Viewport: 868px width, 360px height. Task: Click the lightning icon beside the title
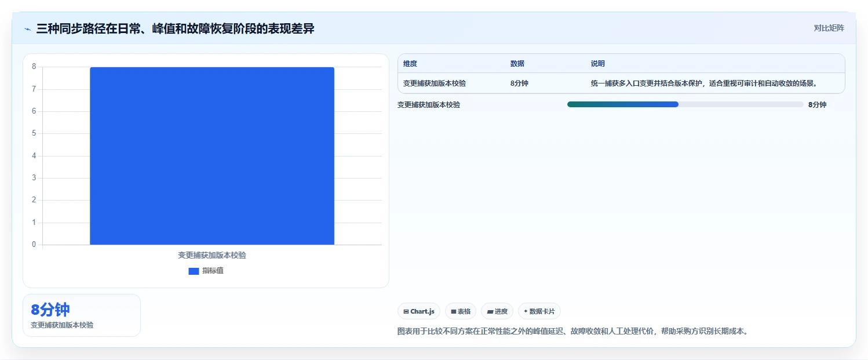click(x=27, y=29)
